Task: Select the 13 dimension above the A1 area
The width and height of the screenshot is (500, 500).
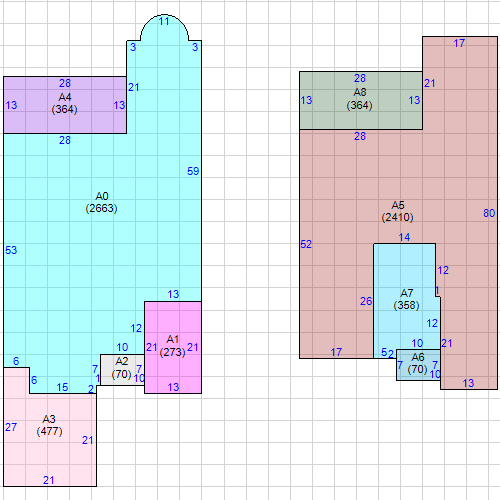Action: (173, 294)
